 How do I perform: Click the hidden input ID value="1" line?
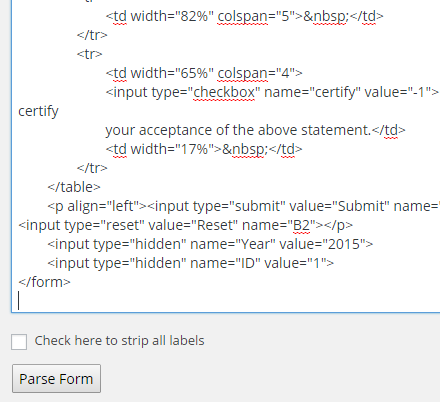[x=190, y=263]
